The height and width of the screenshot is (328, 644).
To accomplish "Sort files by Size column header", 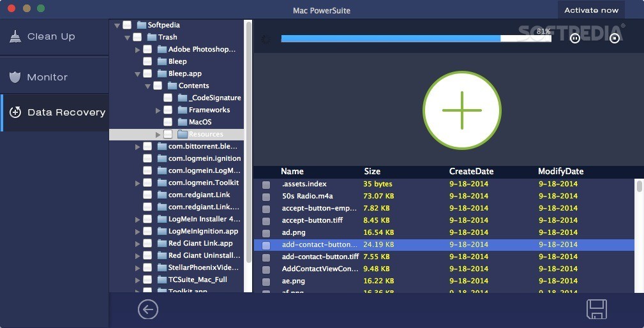I will pyautogui.click(x=372, y=171).
